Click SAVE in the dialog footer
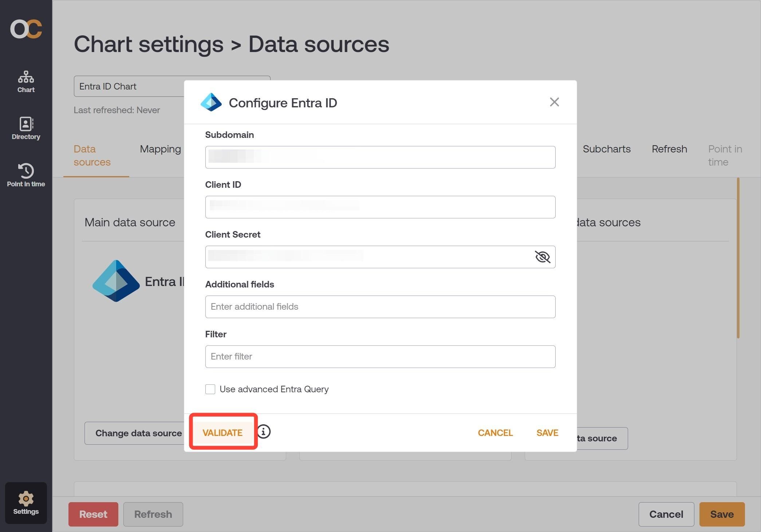 (547, 433)
